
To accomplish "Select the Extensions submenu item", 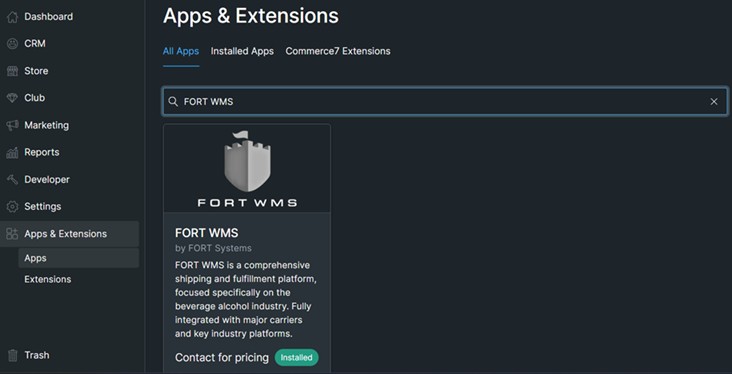I will click(x=48, y=279).
